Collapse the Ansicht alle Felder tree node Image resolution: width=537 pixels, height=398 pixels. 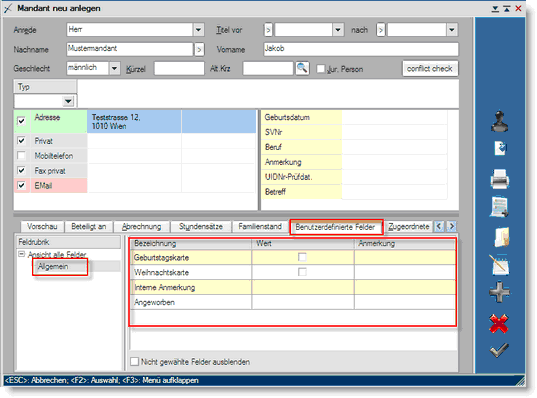(x=22, y=254)
